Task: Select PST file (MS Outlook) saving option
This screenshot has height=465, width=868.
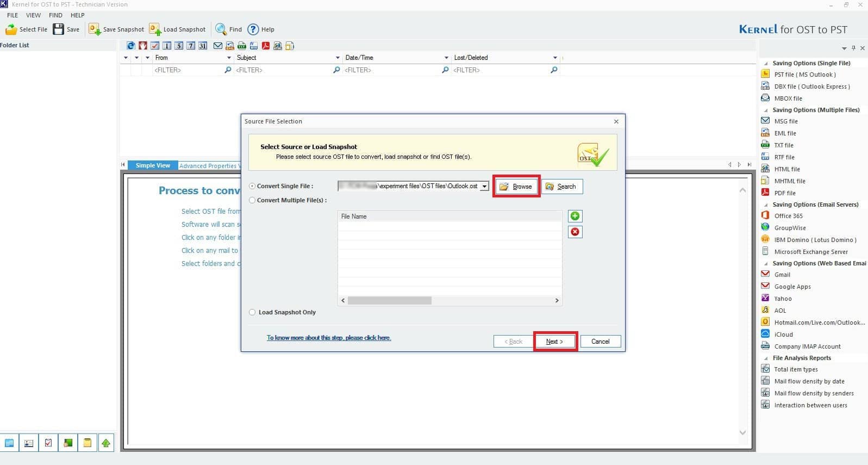Action: click(x=804, y=75)
